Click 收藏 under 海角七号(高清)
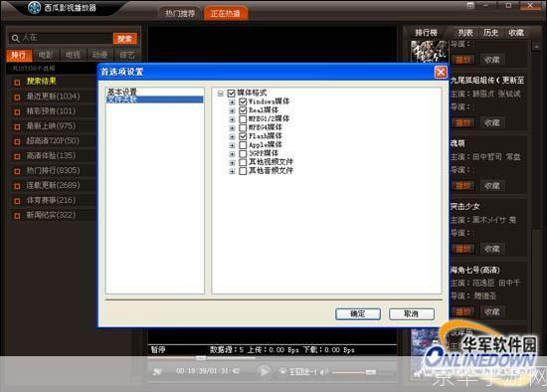Screen dimensions: 547x392 (x=492, y=311)
